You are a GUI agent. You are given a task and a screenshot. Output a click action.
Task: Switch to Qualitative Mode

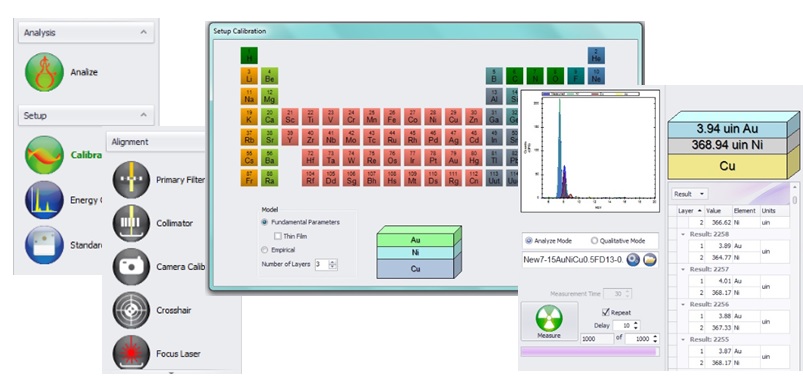[x=595, y=241]
